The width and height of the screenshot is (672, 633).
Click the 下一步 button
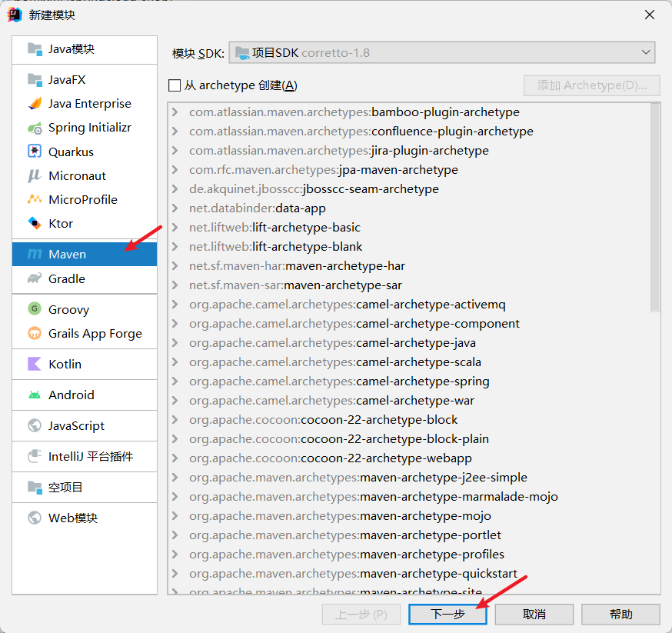447,614
